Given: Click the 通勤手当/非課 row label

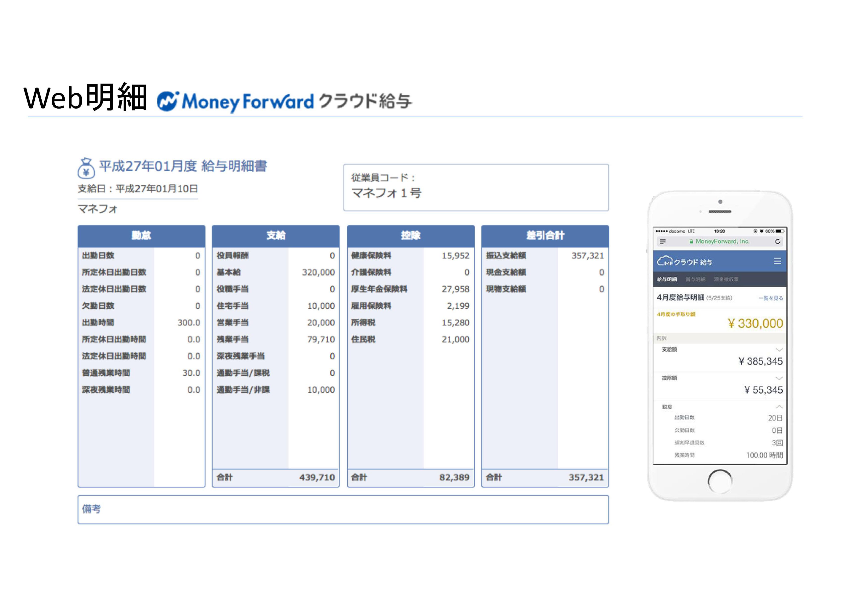Looking at the screenshot, I should tap(243, 390).
